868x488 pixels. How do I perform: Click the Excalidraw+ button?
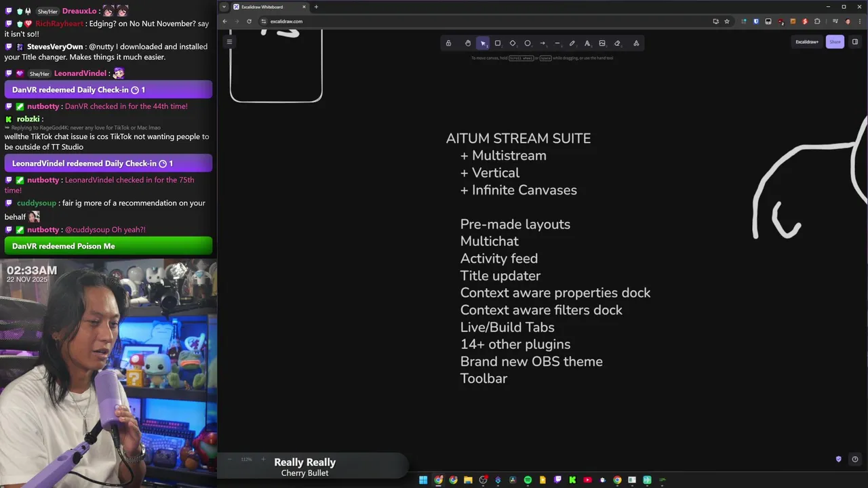click(807, 42)
